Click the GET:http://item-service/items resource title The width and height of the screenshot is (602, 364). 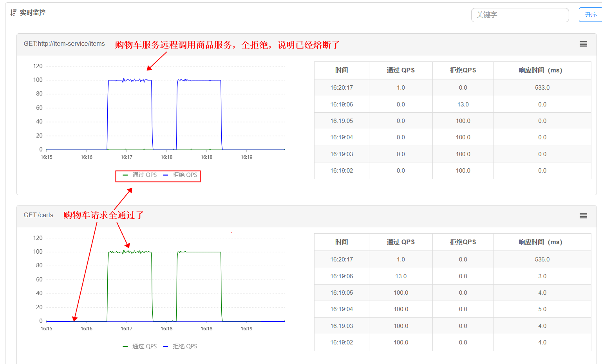64,44
